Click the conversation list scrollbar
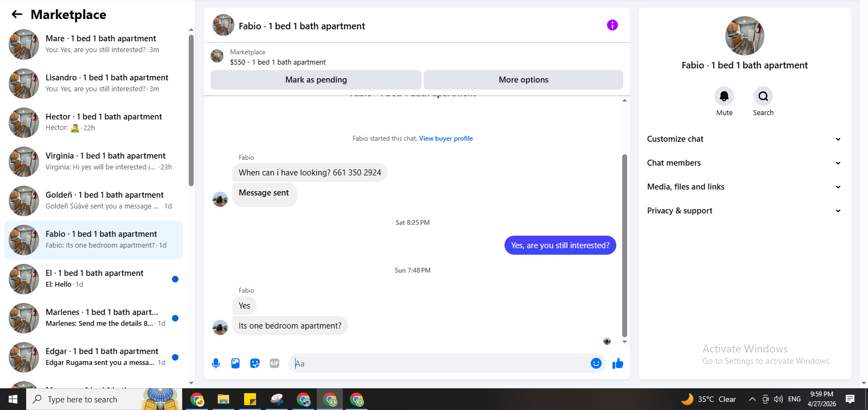The width and height of the screenshot is (868, 410). click(x=191, y=110)
